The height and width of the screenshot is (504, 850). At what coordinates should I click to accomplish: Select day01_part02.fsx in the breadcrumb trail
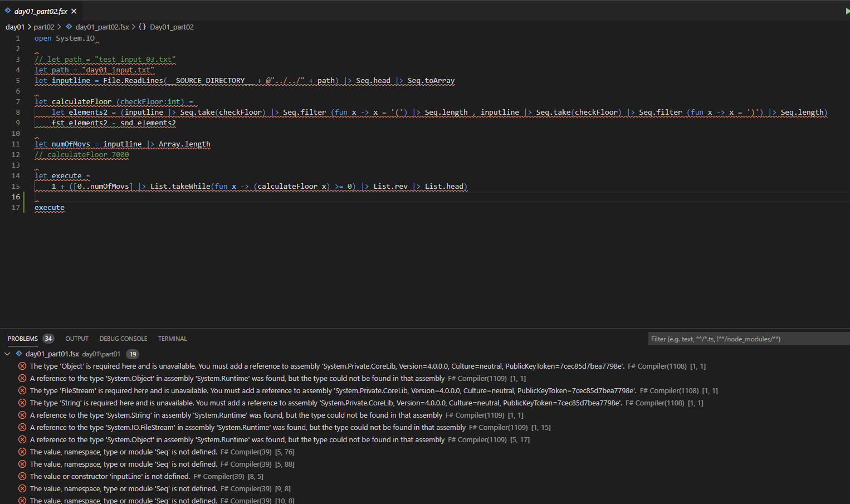[102, 27]
